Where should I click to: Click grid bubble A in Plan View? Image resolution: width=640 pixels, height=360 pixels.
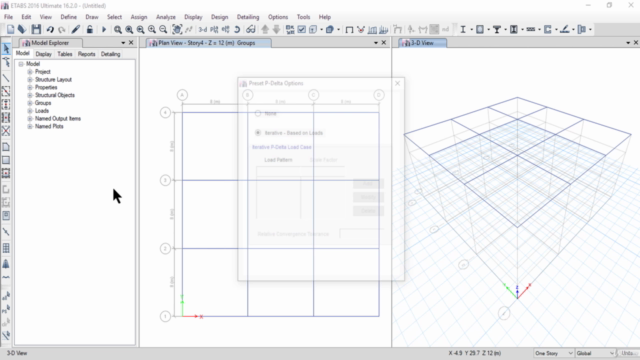[182, 95]
